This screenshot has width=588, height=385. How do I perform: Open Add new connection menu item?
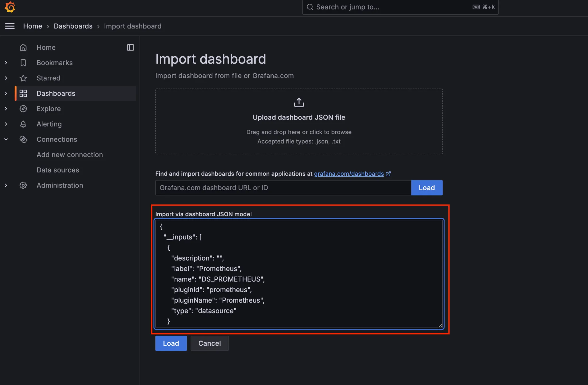70,155
